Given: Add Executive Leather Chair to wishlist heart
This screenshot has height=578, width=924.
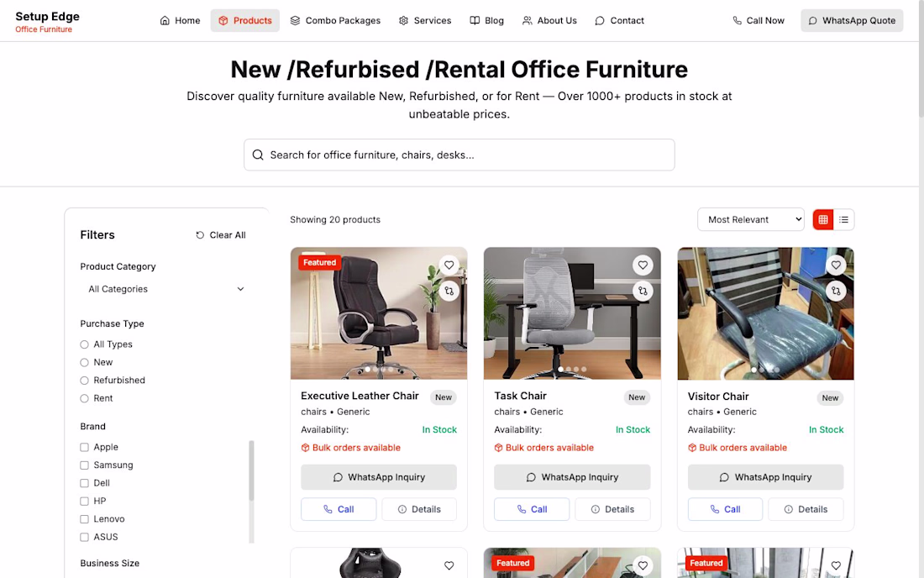Looking at the screenshot, I should point(449,265).
